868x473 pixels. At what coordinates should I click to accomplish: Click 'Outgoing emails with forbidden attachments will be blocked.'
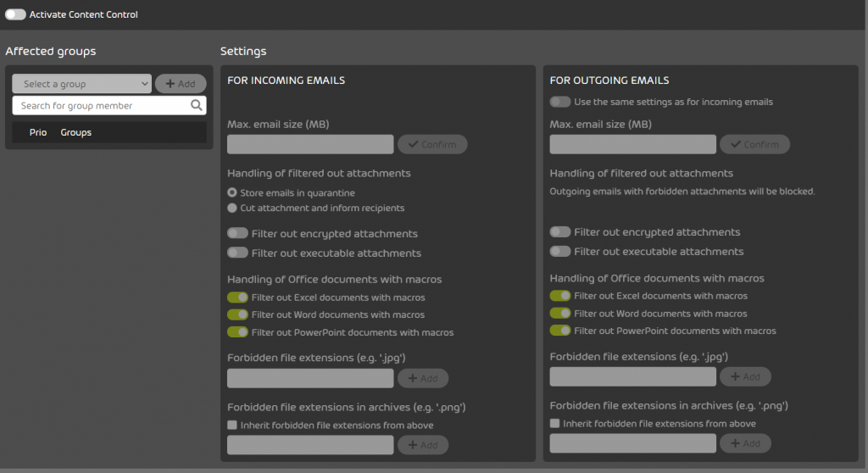[x=682, y=192]
